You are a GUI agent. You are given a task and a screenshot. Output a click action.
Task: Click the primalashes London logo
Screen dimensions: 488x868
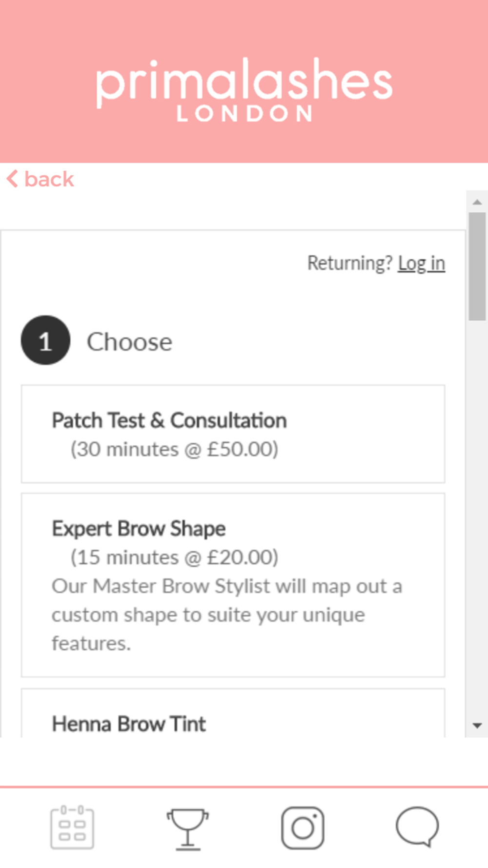244,89
